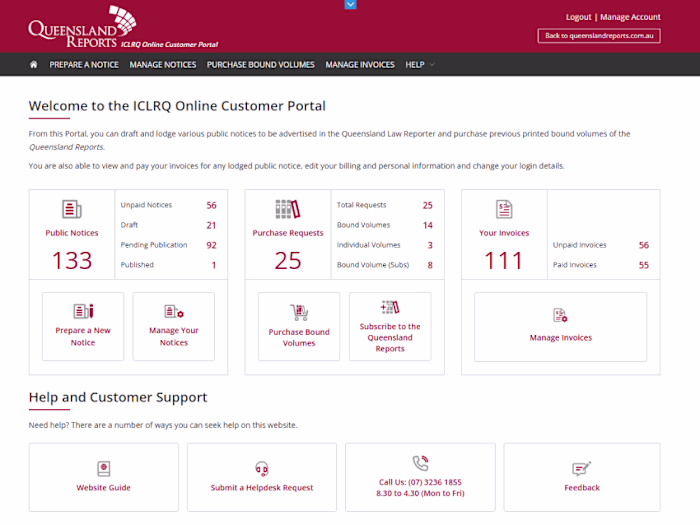Click the Paid Invoices count 55
The width and height of the screenshot is (700, 525).
643,265
